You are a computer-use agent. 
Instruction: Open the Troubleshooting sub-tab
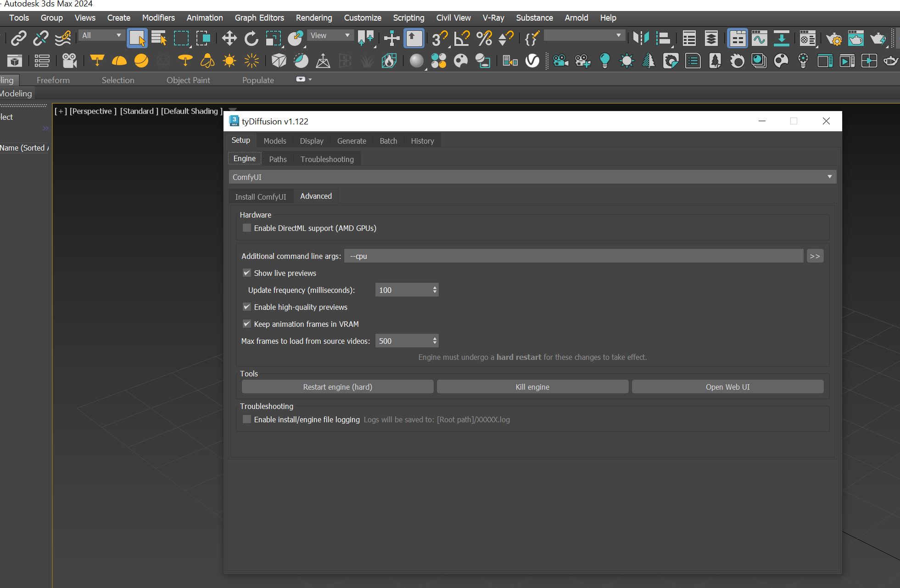coord(327,159)
